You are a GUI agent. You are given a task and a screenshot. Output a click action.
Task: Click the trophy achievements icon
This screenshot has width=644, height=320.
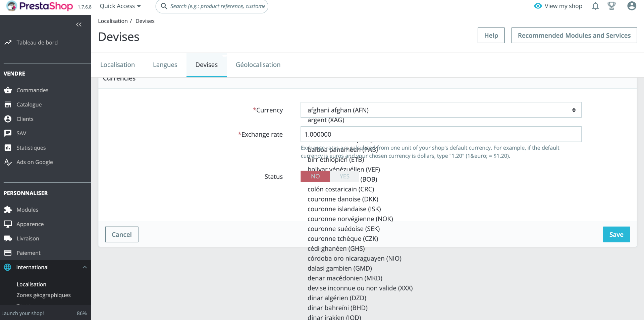point(611,6)
